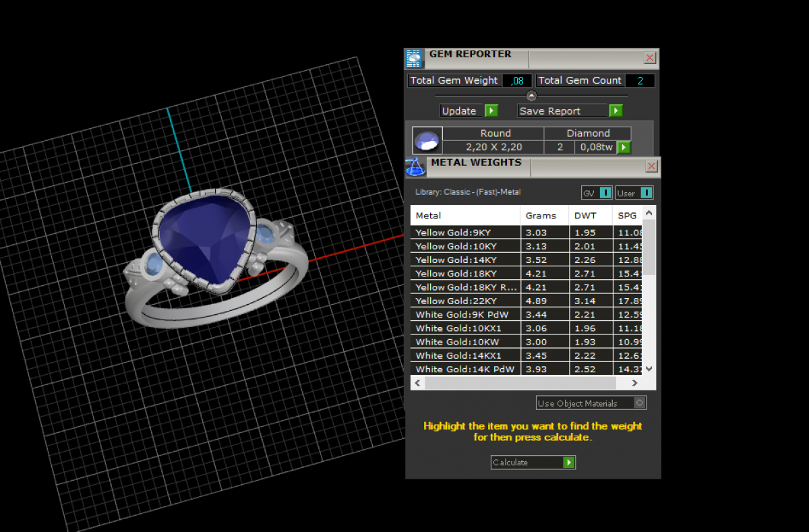The image size is (809, 532).
Task: Click the green arrow next to 0,08tw
Action: tap(624, 147)
